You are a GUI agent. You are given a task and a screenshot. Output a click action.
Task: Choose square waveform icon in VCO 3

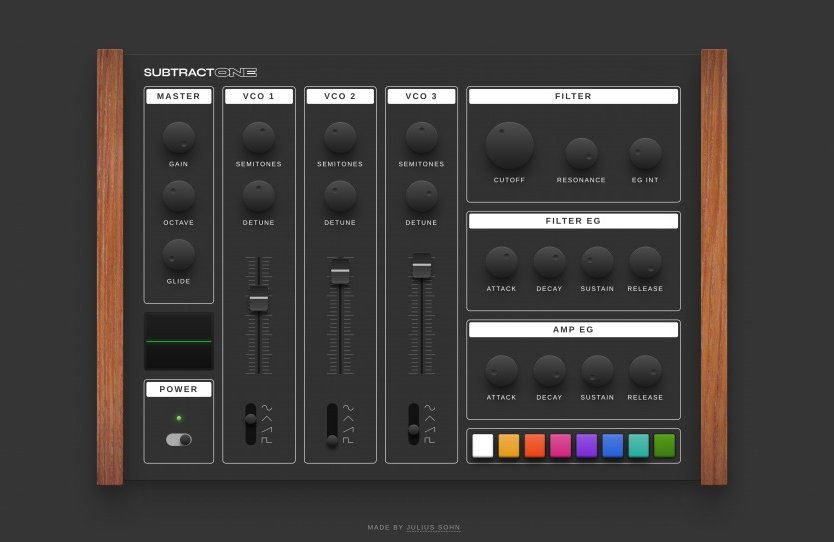click(429, 440)
